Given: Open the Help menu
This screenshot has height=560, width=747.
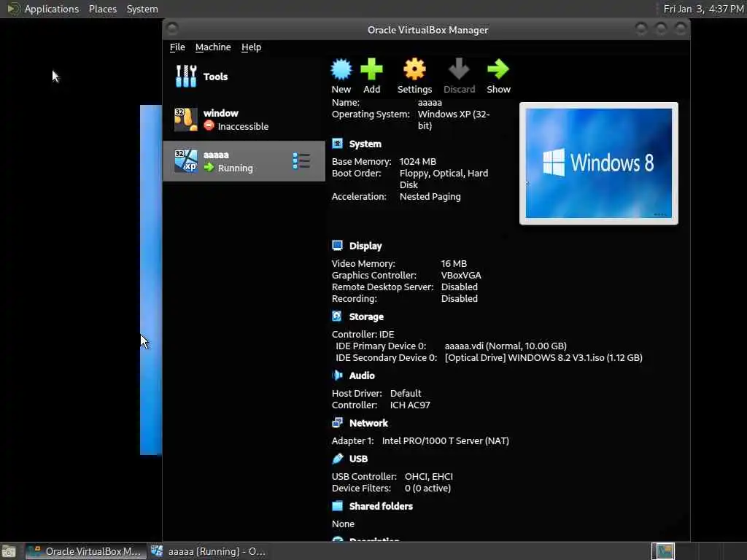Looking at the screenshot, I should point(251,47).
